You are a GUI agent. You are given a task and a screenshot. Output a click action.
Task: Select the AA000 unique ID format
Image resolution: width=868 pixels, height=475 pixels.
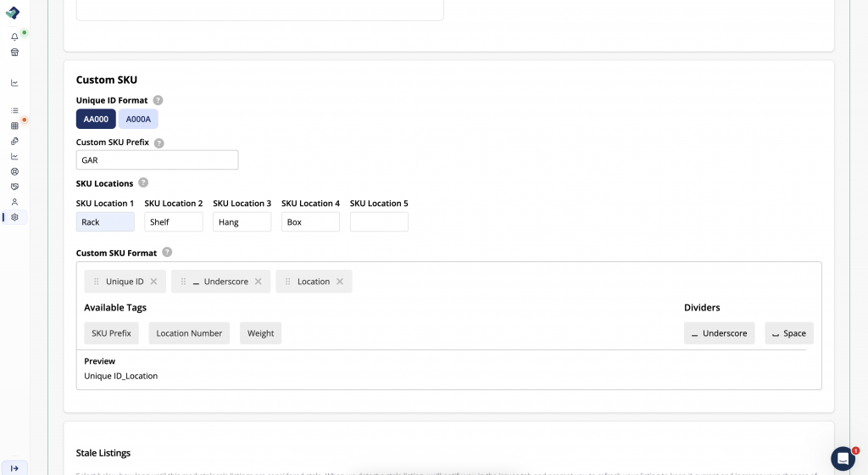point(96,120)
